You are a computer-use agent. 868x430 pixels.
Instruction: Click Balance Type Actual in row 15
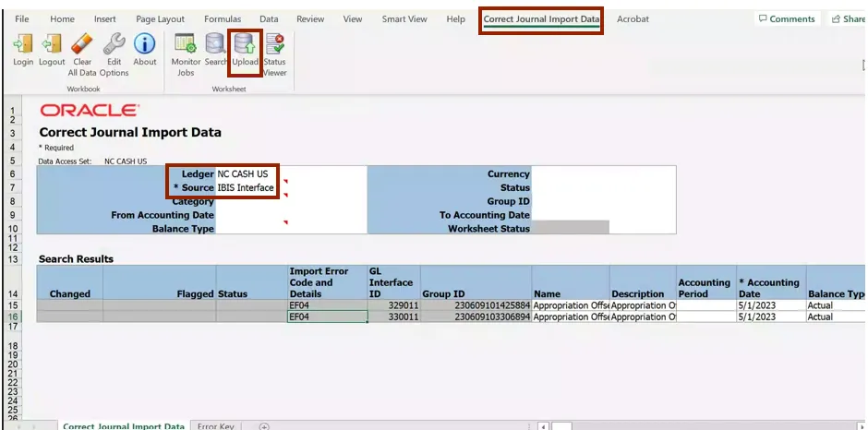pos(837,305)
